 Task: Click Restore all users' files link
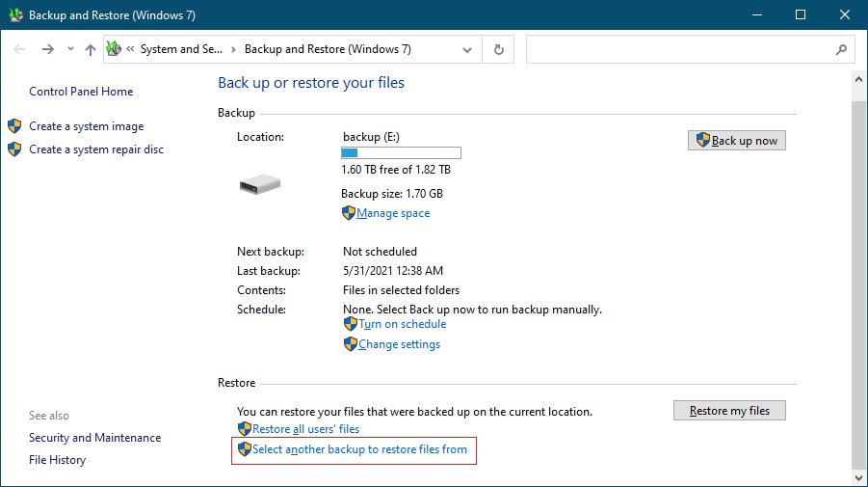coord(305,429)
